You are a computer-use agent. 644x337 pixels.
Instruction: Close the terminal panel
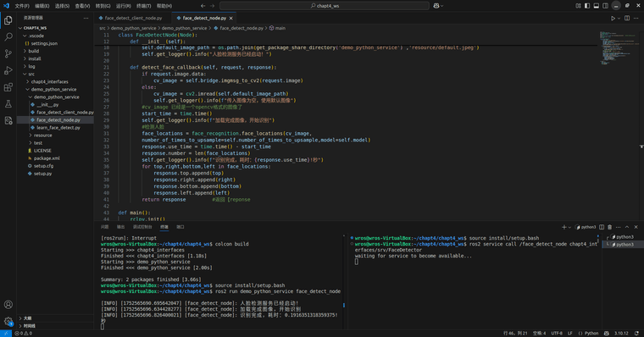pos(636,227)
